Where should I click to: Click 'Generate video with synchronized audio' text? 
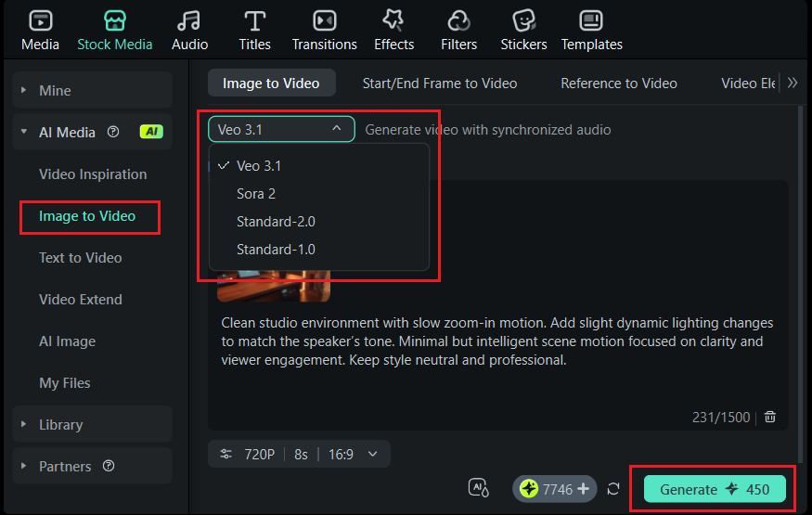(488, 129)
